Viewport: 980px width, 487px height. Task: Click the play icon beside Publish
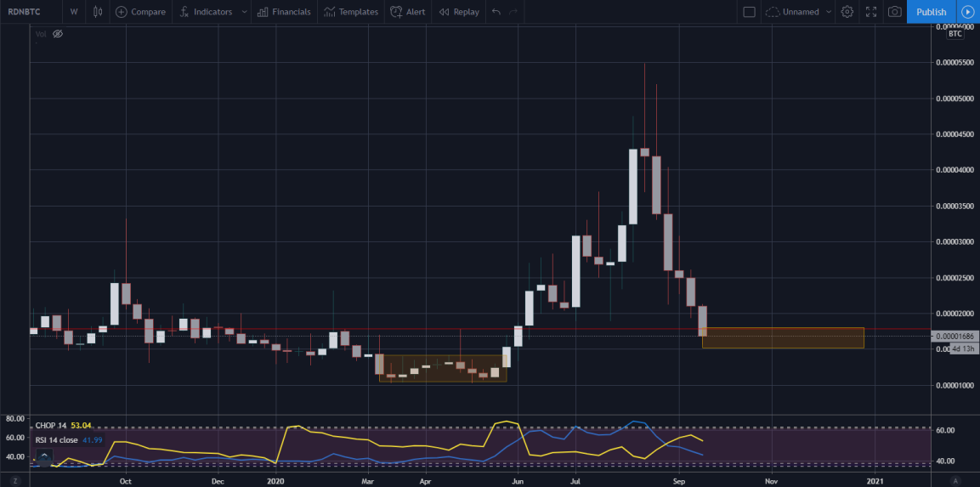968,12
